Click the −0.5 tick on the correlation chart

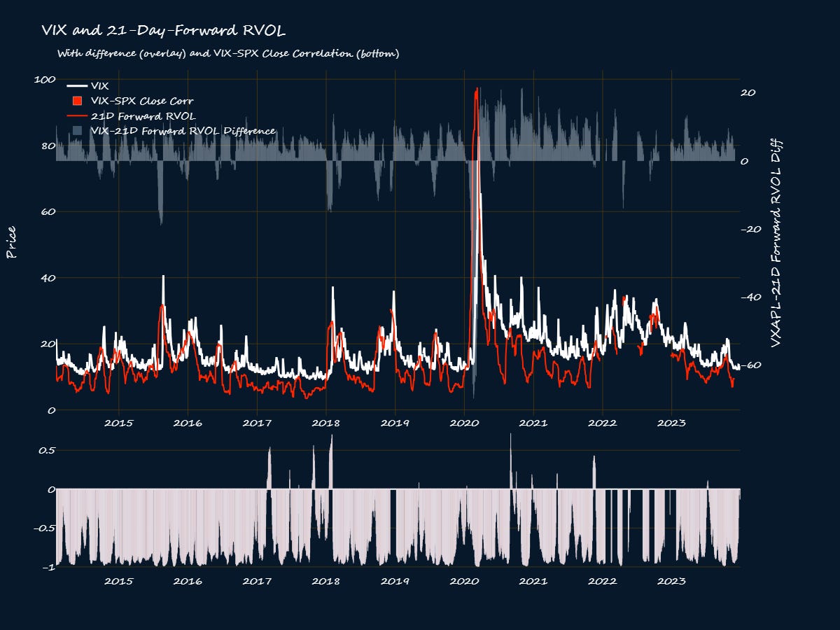click(x=43, y=528)
